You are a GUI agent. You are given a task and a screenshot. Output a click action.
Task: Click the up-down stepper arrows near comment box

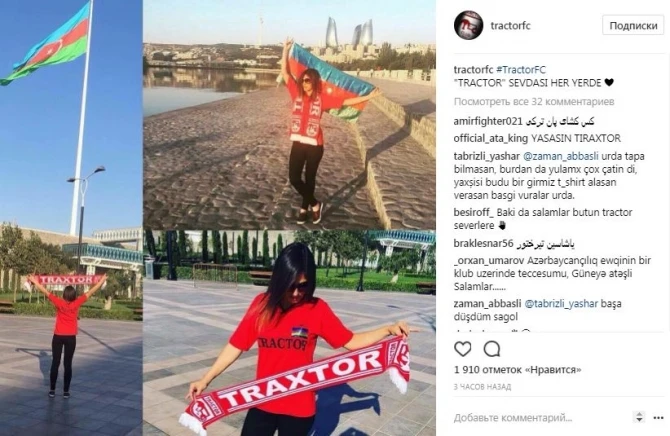click(x=639, y=417)
